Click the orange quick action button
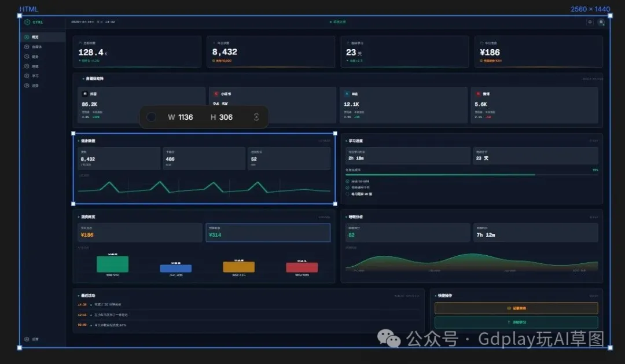The height and width of the screenshot is (364, 625). tap(516, 308)
